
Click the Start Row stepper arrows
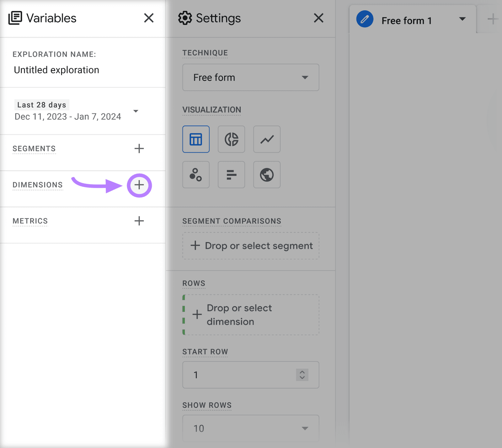(x=302, y=375)
